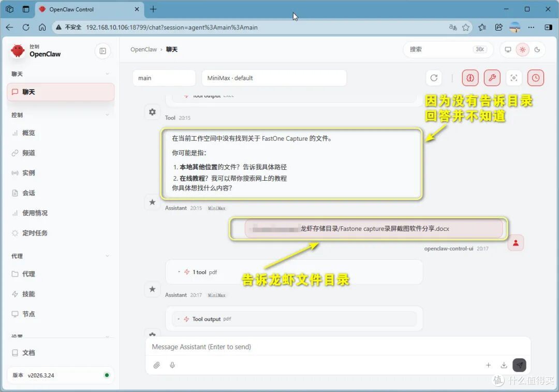
Task: Click the star avatar beside Assistant 20:15
Action: (x=152, y=202)
